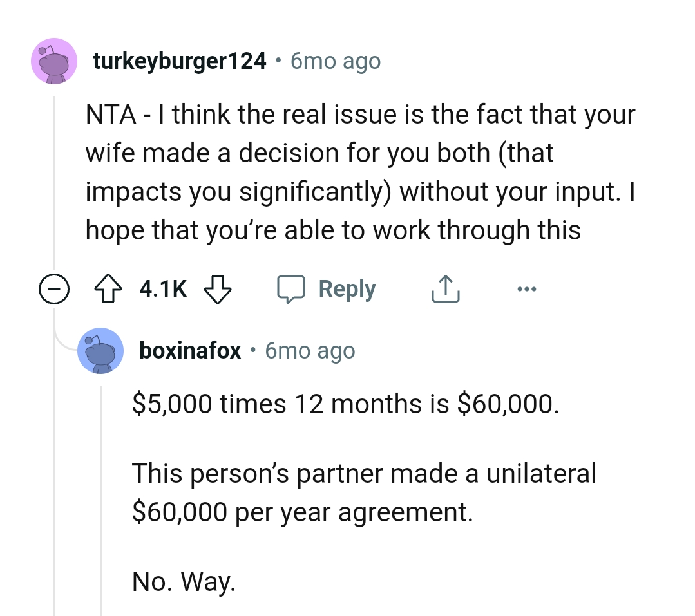Select the 4.1K vote count text
Screen dimensions: 695x616
click(x=162, y=288)
